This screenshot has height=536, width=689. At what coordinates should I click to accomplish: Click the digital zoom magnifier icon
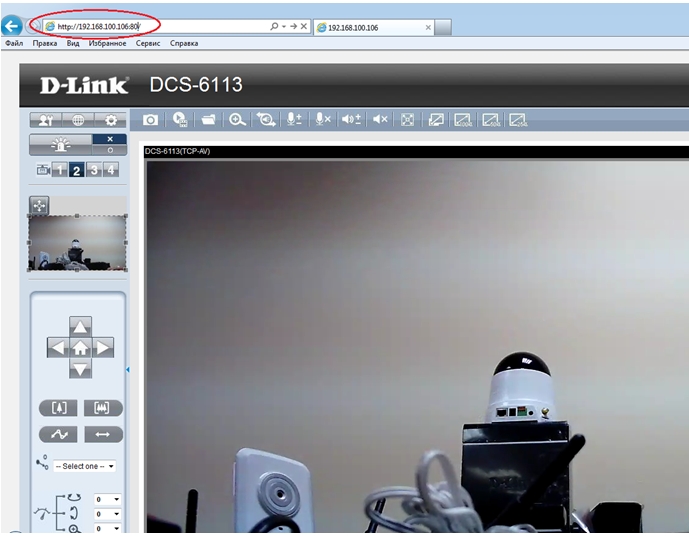(x=237, y=119)
